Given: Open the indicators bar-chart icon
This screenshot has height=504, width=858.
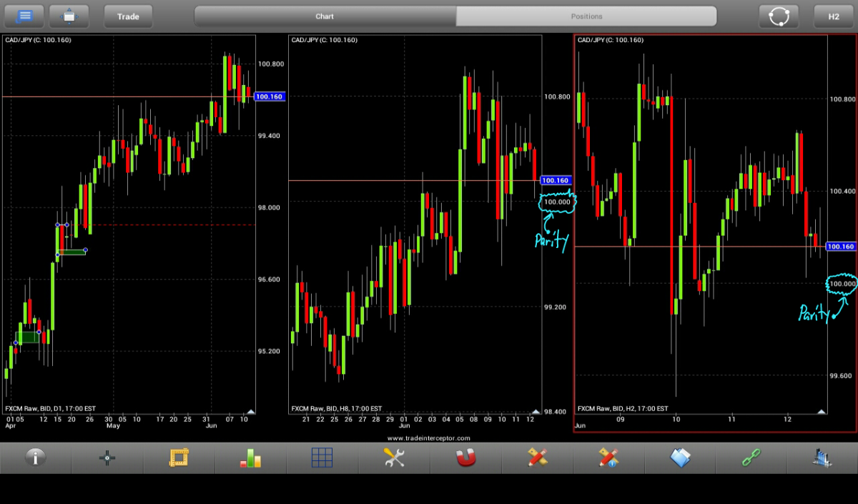Looking at the screenshot, I should tap(250, 458).
